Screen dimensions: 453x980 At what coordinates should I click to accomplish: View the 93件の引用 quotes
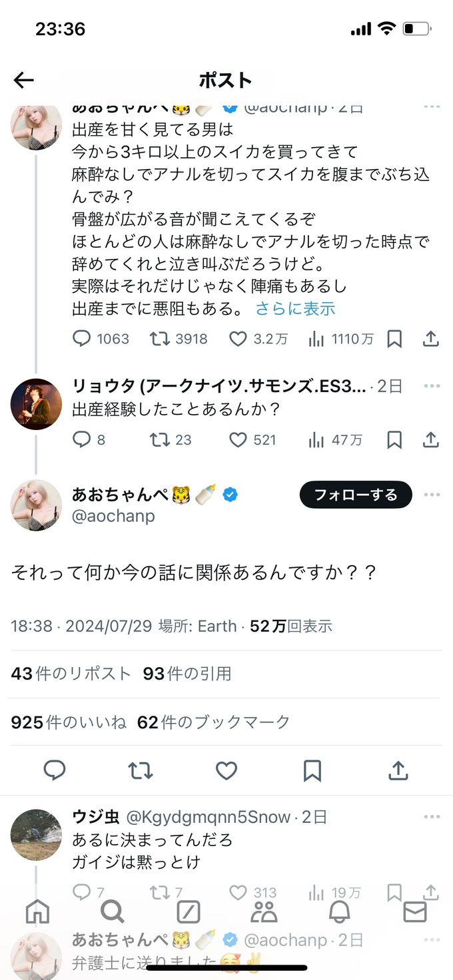(187, 674)
